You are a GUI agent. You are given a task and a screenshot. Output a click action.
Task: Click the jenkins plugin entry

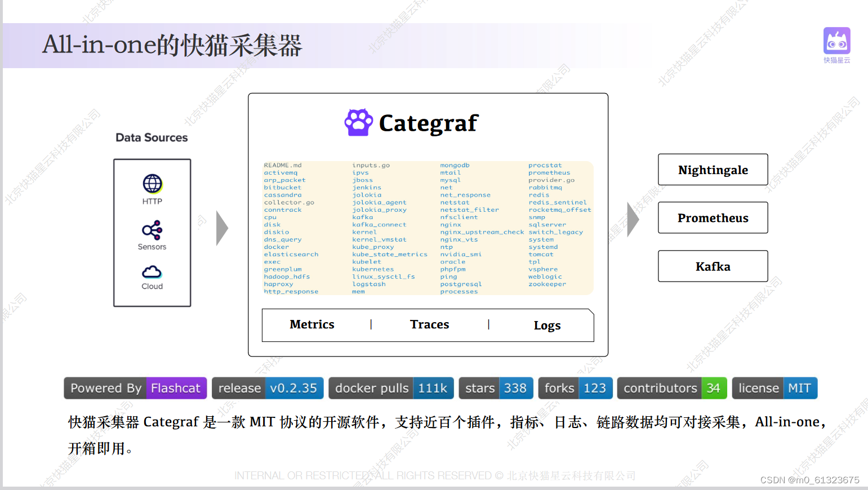click(x=367, y=188)
